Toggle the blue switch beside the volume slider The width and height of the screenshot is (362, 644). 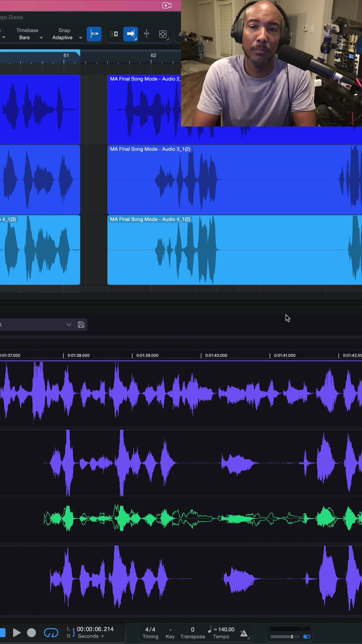(x=307, y=637)
